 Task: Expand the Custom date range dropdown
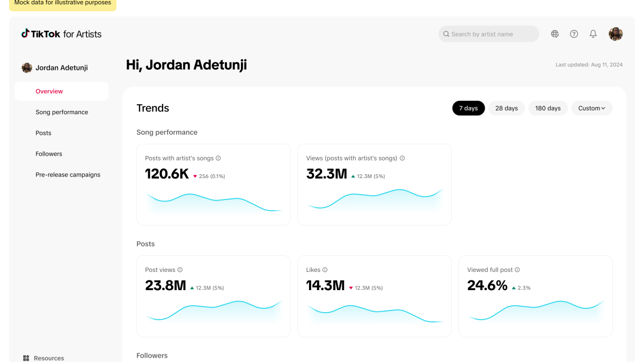click(x=591, y=108)
